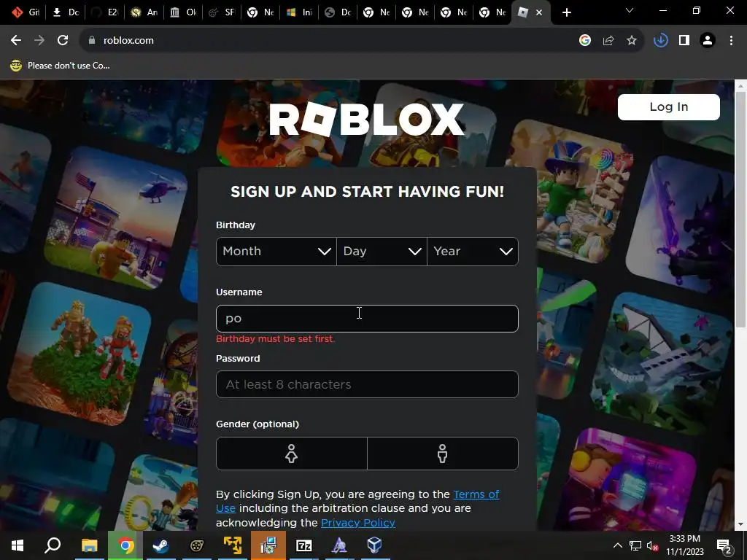
Task: Click the muted volume tray icon
Action: [x=653, y=545]
